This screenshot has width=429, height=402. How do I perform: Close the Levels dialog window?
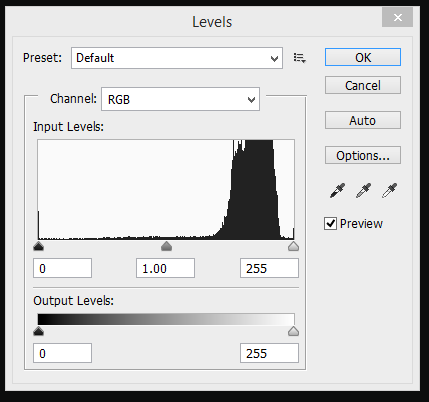point(397,17)
